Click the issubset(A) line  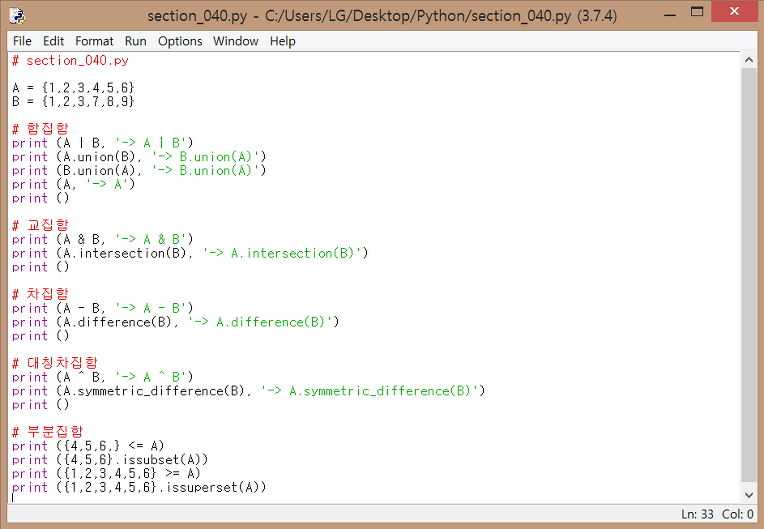(110, 459)
